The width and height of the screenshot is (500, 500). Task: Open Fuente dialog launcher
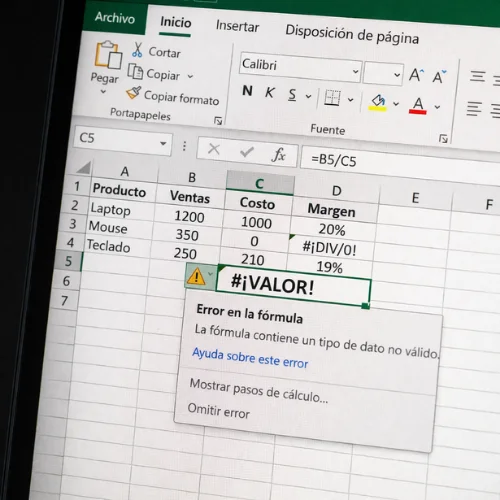pos(443,138)
